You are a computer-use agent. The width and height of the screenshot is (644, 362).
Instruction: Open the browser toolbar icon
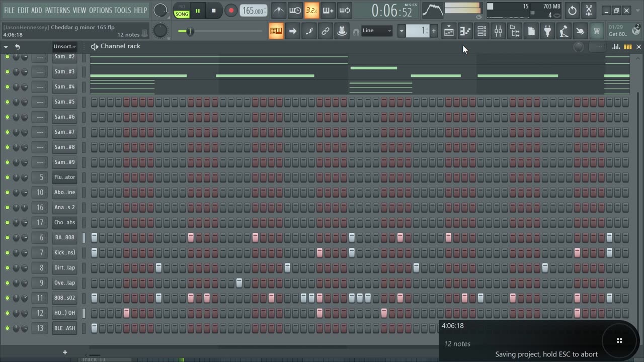pos(515,31)
